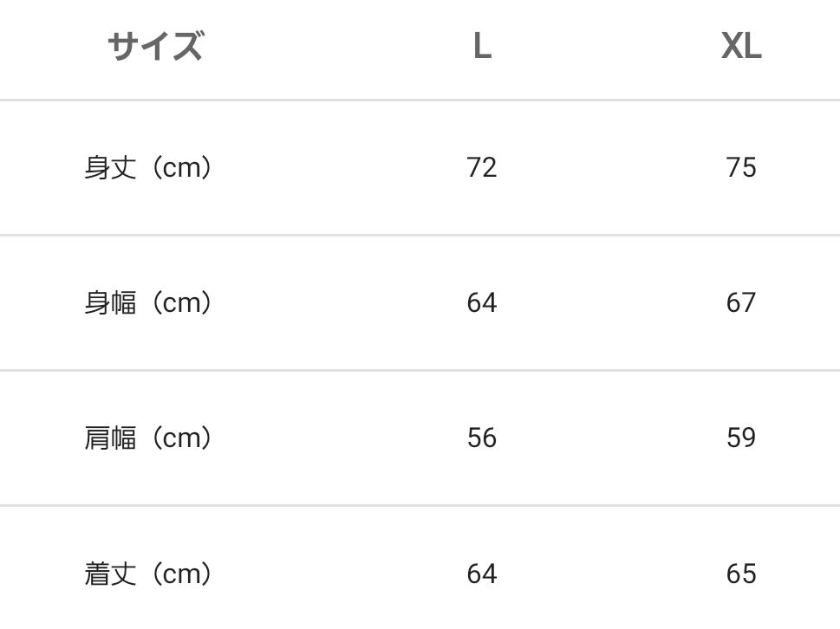840x629 pixels.
Task: Click the 着丈 kanji text
Action: click(110, 574)
